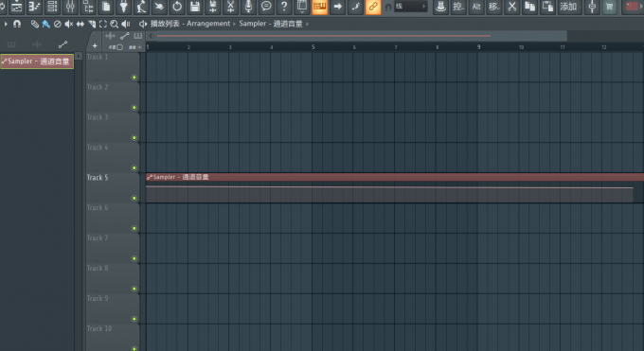Toggle the orange link chain button
The width and height of the screenshot is (644, 351).
pos(373,7)
